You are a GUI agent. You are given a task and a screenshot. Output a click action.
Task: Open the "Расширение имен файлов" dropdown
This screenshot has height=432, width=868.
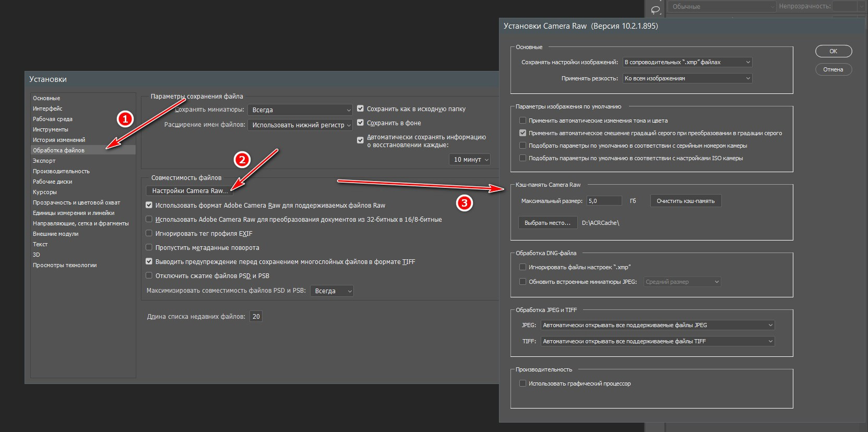pyautogui.click(x=300, y=125)
